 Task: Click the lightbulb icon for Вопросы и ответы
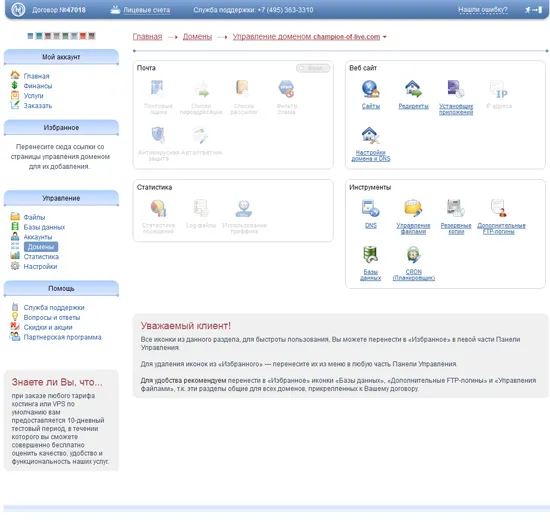point(15,317)
